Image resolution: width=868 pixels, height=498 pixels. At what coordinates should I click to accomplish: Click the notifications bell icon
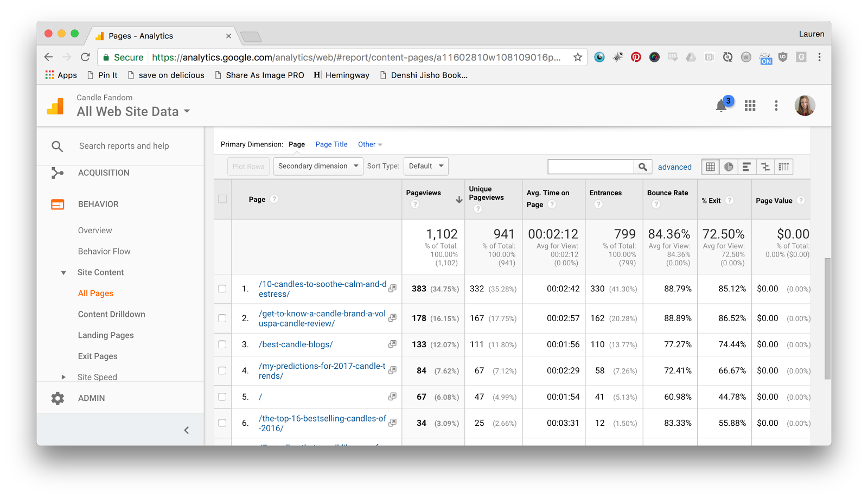point(721,106)
